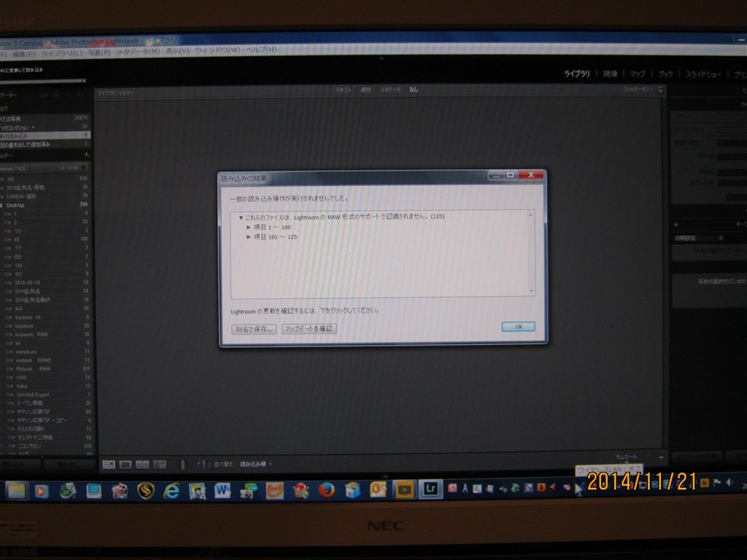This screenshot has height=560, width=747.
Task: Open the メタデータ(M) menu
Action: [138, 52]
